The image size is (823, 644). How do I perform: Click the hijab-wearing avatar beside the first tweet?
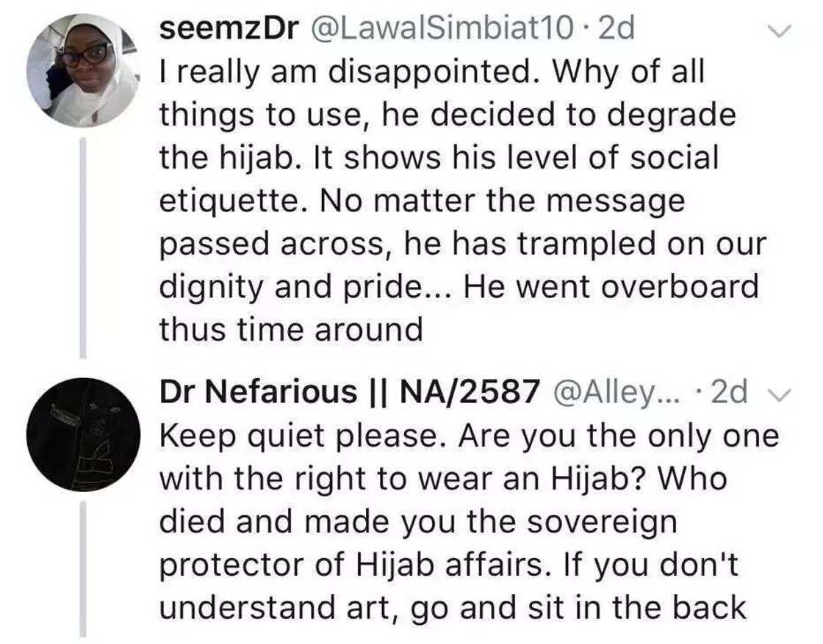(83, 66)
